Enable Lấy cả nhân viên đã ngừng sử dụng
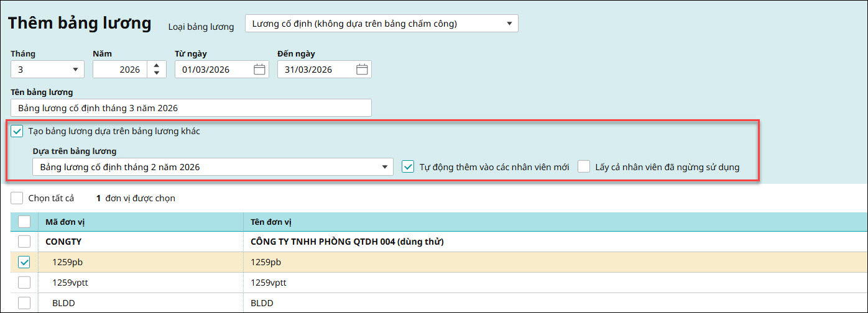 click(584, 167)
